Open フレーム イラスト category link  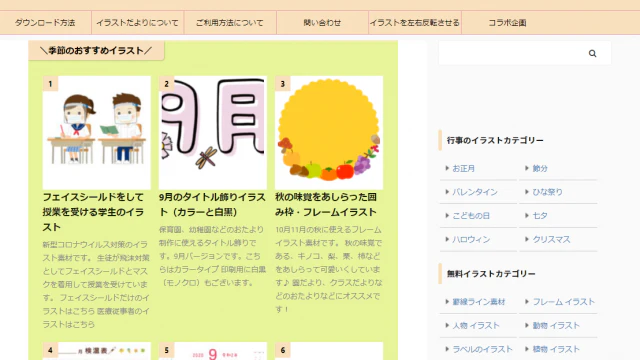(x=563, y=302)
